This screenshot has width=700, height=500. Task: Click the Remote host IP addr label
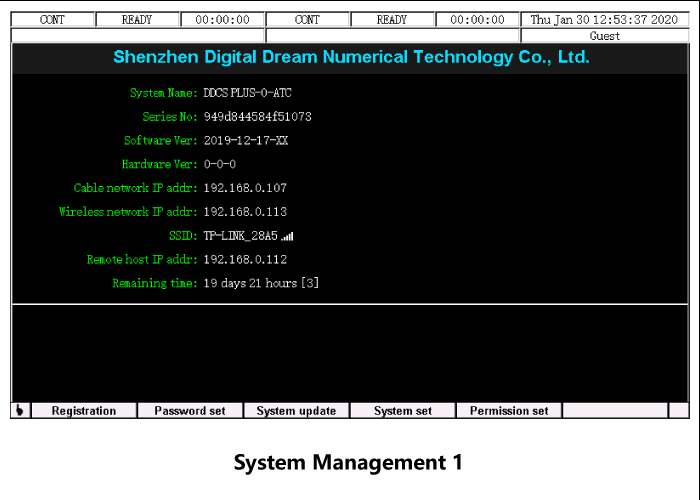click(x=142, y=259)
